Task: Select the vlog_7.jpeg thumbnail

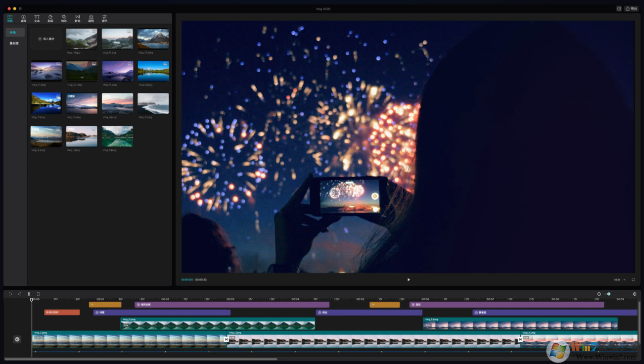Action: [46, 103]
